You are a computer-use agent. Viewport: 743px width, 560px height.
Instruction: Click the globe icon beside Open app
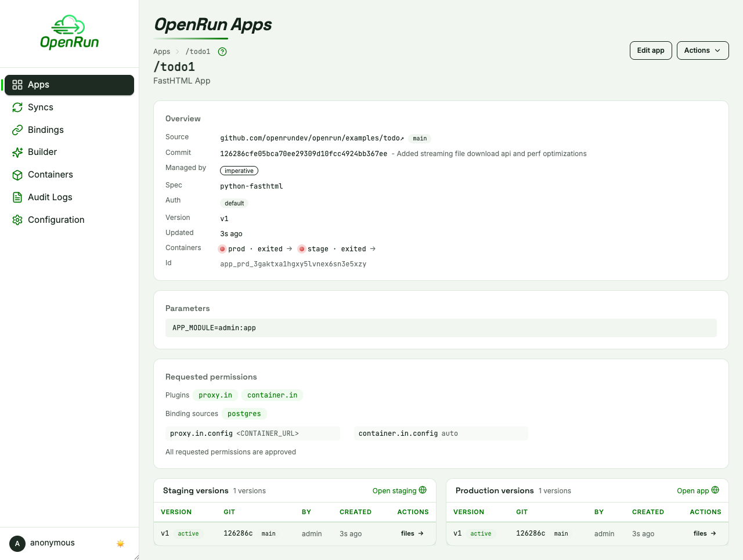click(x=715, y=490)
